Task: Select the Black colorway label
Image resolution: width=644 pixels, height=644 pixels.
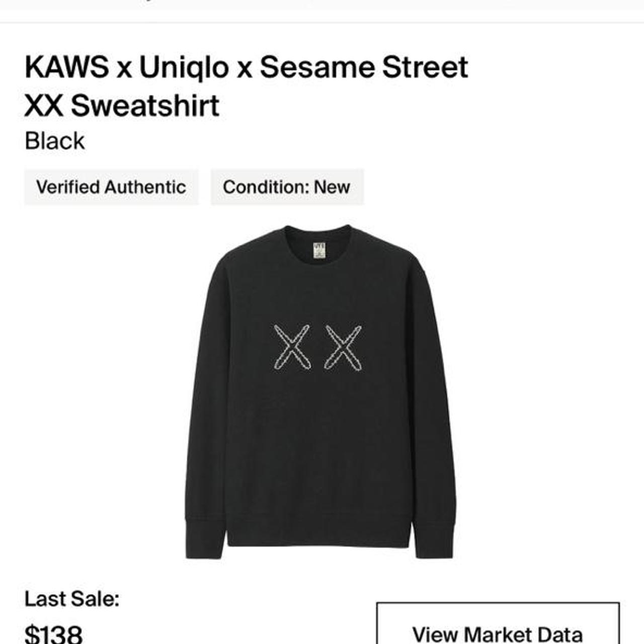Action: (x=55, y=141)
